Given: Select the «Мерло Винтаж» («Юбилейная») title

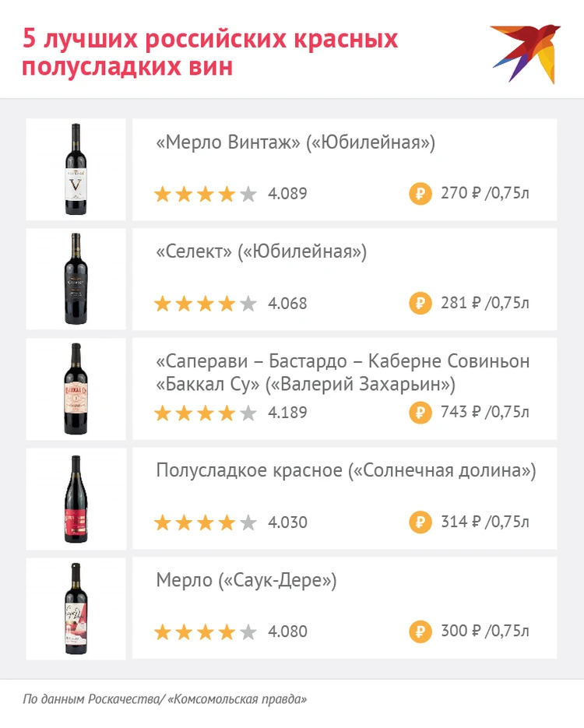Looking at the screenshot, I should [x=295, y=143].
